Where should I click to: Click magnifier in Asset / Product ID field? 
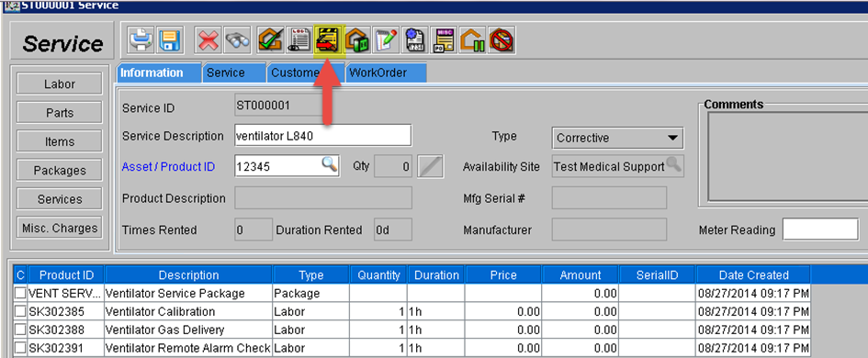pyautogui.click(x=330, y=164)
